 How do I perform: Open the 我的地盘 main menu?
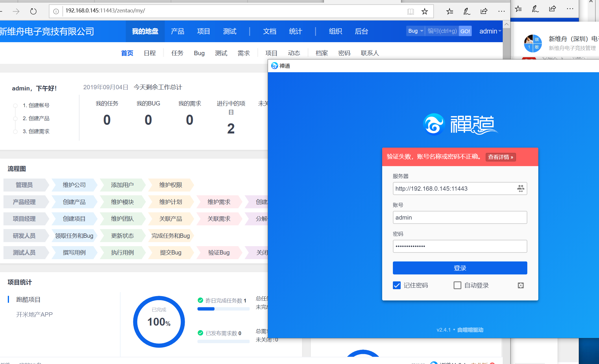tap(145, 31)
